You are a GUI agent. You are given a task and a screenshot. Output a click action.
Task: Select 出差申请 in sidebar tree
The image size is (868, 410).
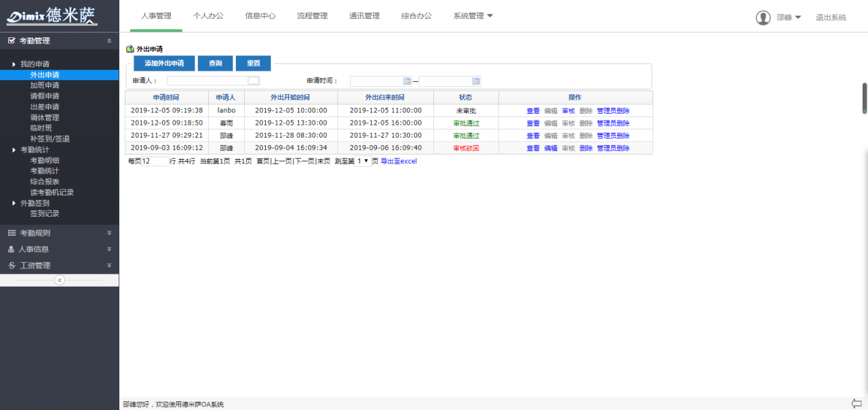pyautogui.click(x=45, y=107)
